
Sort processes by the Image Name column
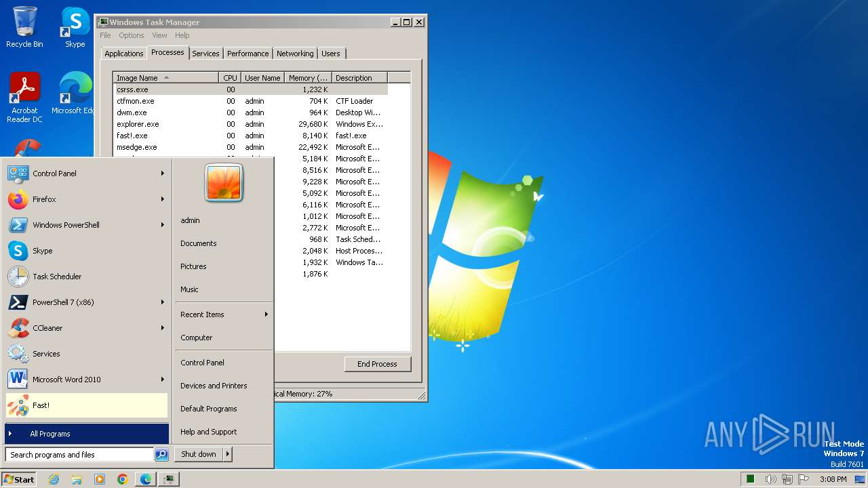point(166,78)
